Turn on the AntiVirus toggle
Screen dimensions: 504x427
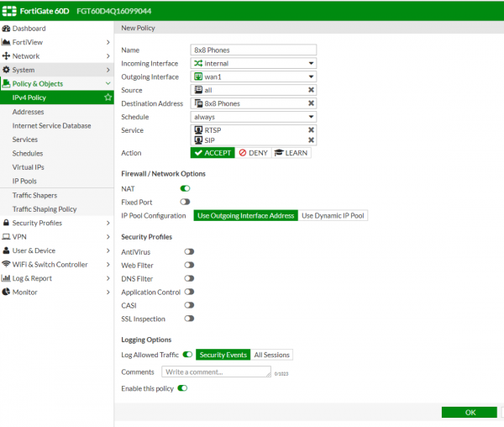(189, 251)
